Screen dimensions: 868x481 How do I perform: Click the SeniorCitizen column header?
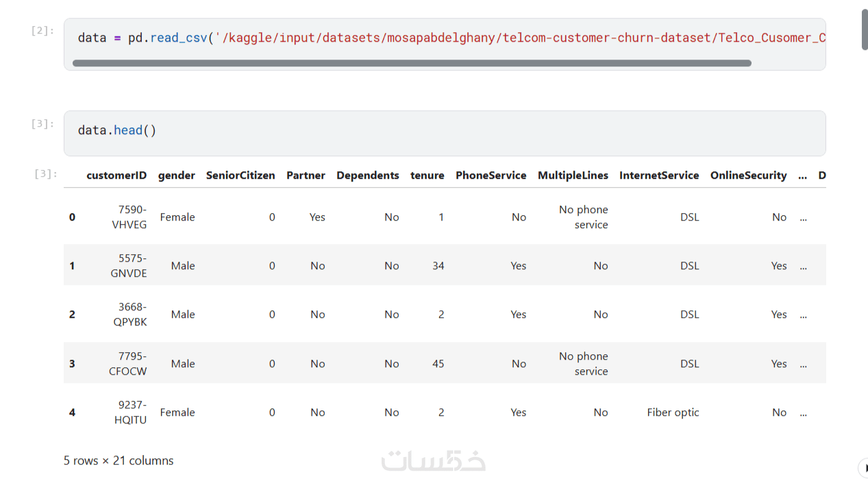[240, 175]
